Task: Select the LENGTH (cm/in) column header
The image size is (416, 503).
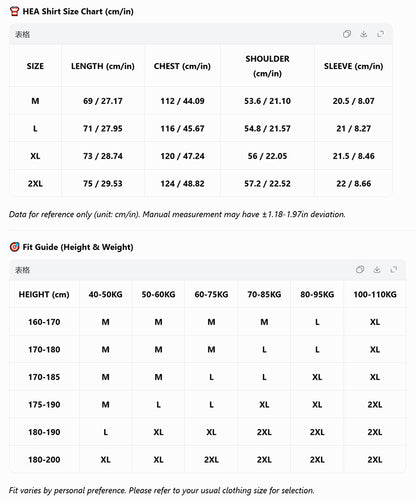Action: click(x=103, y=66)
